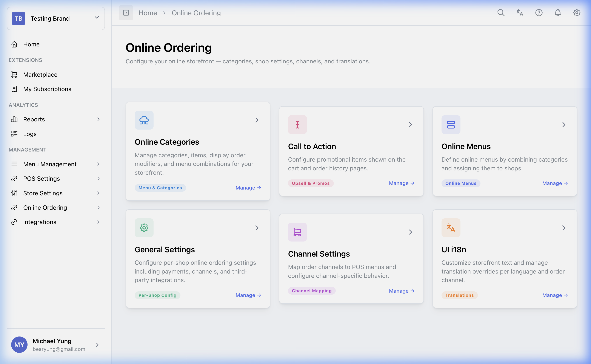Open Store Settings in the sidebar
Image resolution: width=591 pixels, height=364 pixels.
[43, 193]
